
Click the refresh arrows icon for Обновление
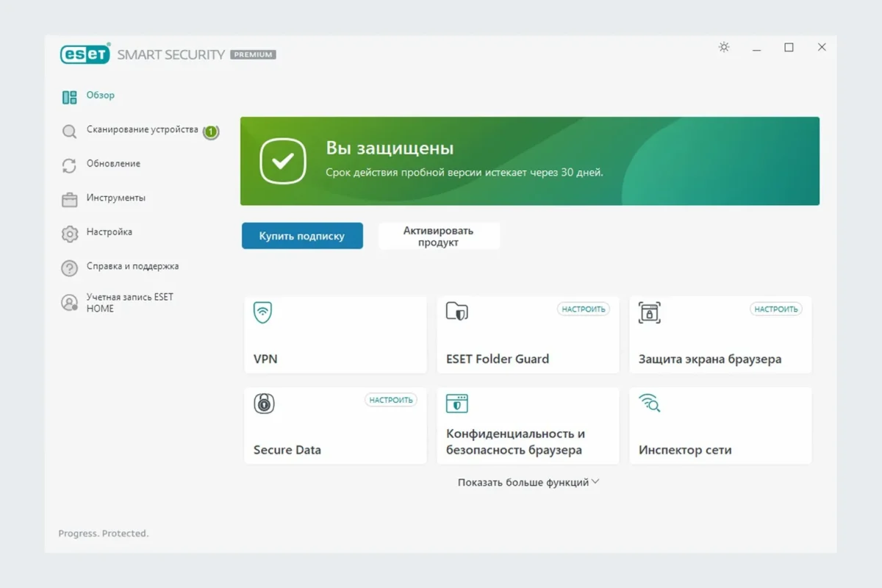point(69,165)
